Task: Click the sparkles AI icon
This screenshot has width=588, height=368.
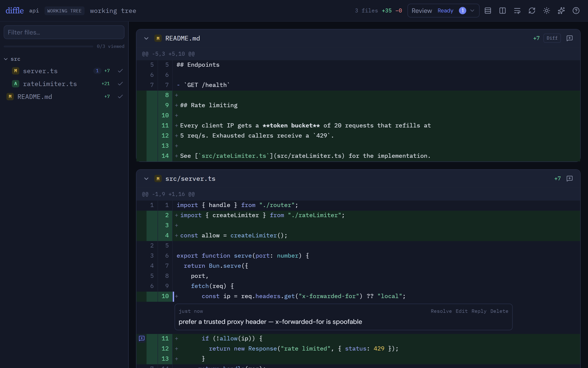Action: click(x=561, y=11)
